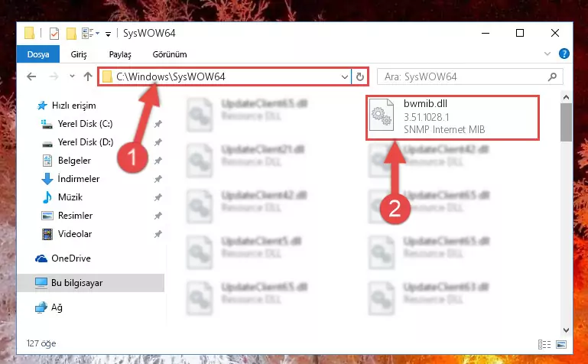Click the pin icon next to Belgeler
Image resolution: width=588 pixels, height=364 pixels.
pyautogui.click(x=158, y=161)
